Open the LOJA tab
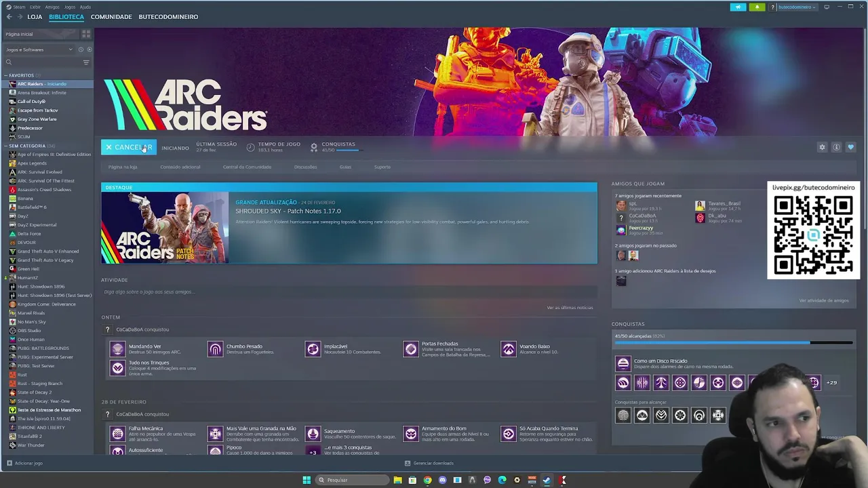This screenshot has height=488, width=868. [35, 16]
